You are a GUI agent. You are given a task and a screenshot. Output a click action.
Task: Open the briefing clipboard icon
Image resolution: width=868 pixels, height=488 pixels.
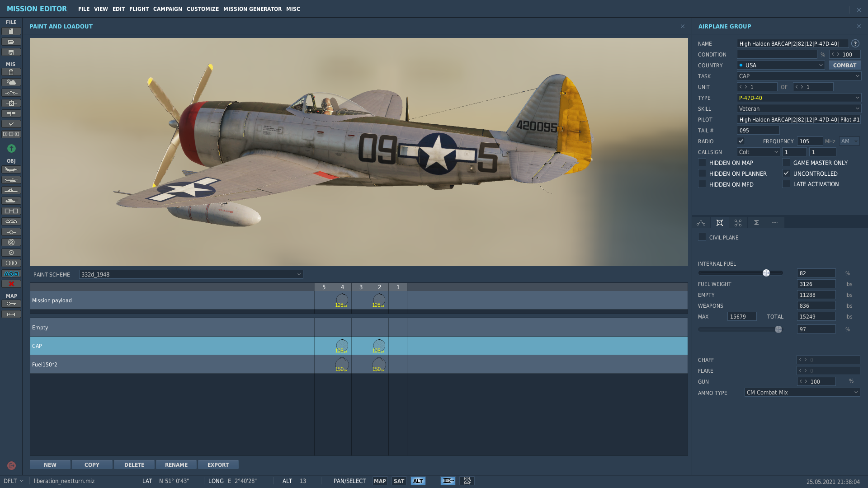[x=11, y=72]
